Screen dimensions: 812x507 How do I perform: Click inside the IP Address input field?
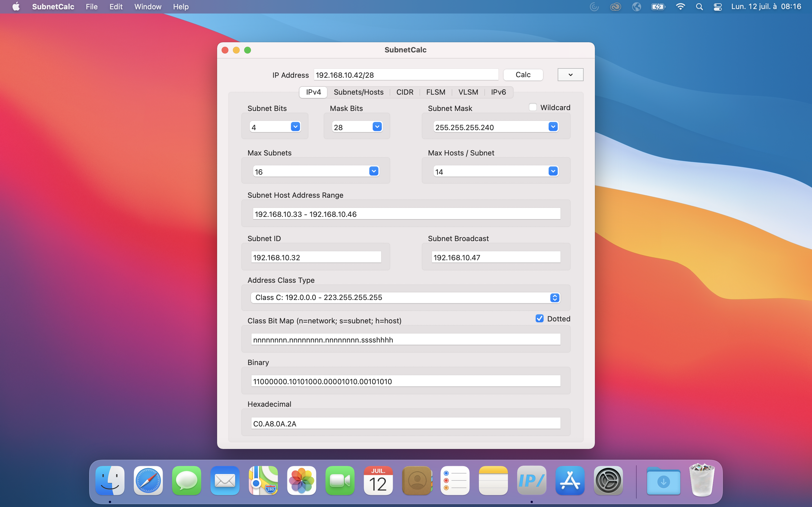(x=406, y=75)
